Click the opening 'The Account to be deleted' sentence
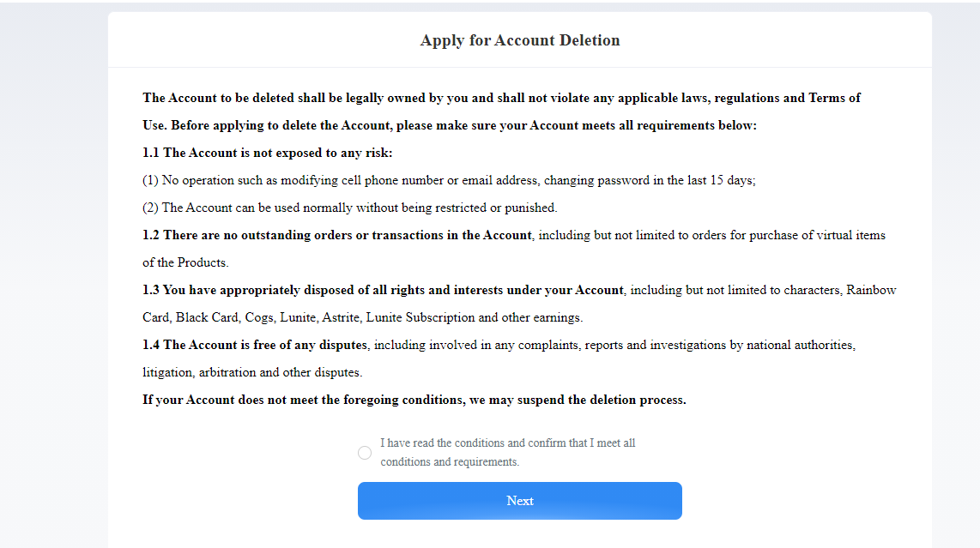This screenshot has width=980, height=548. coord(501,98)
